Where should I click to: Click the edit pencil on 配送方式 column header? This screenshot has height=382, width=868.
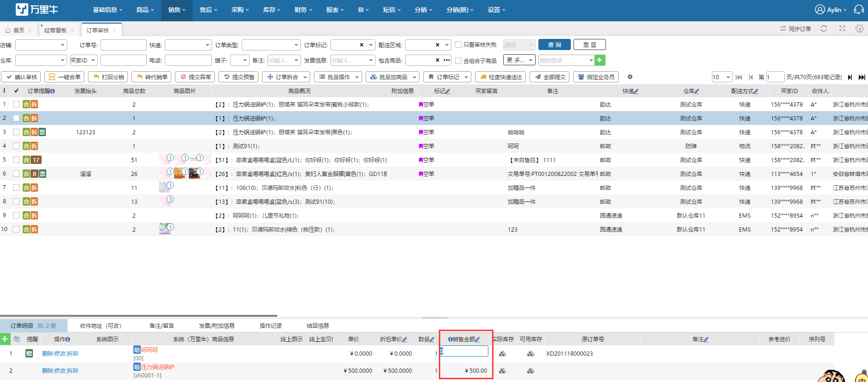[x=756, y=91]
